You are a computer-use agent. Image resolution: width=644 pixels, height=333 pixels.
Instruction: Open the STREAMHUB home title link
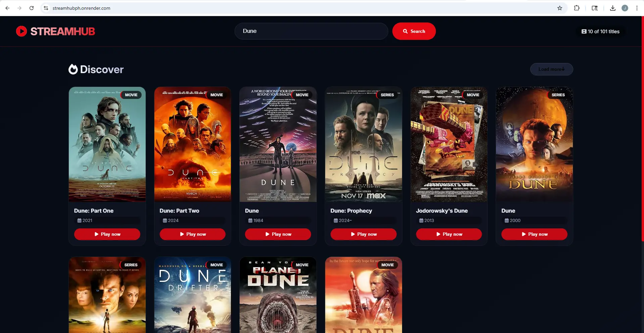pyautogui.click(x=63, y=31)
